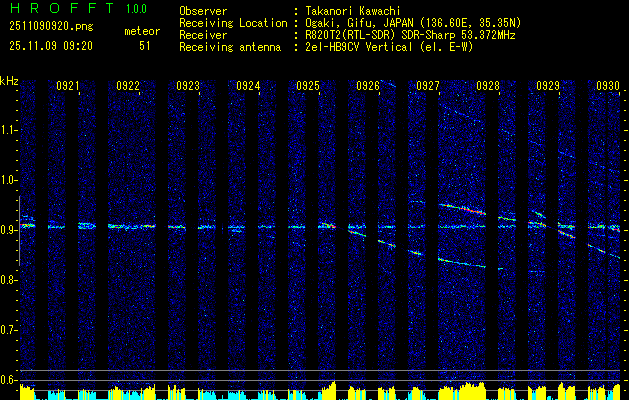Click the Receiving antenna label
This screenshot has height=400, width=629.
[x=230, y=47]
